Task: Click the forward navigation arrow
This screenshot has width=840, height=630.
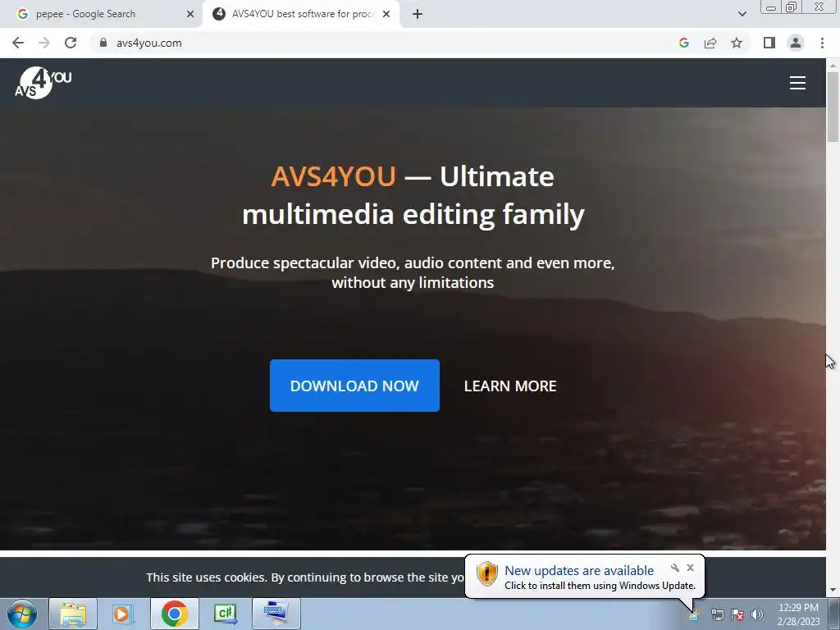Action: pos(44,43)
